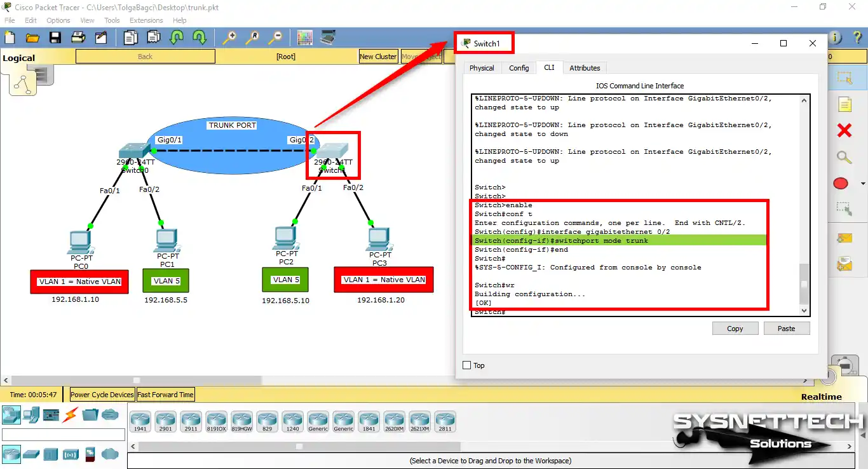Open the View menu
The height and width of the screenshot is (469, 868).
pyautogui.click(x=88, y=20)
